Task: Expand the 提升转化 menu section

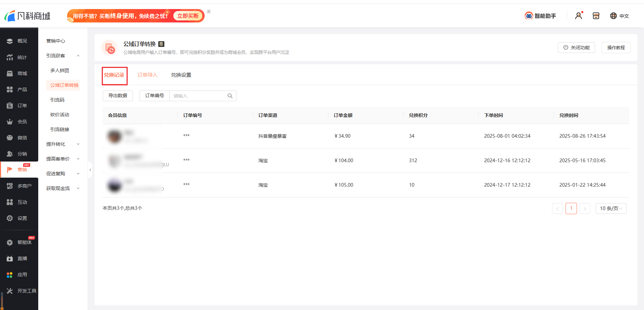Action: 78,144
